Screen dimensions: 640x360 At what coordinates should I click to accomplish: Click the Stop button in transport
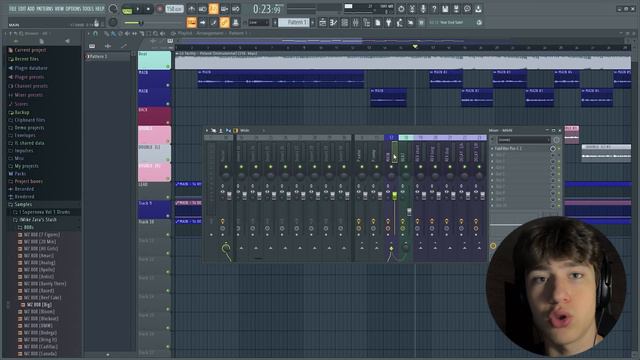point(149,9)
